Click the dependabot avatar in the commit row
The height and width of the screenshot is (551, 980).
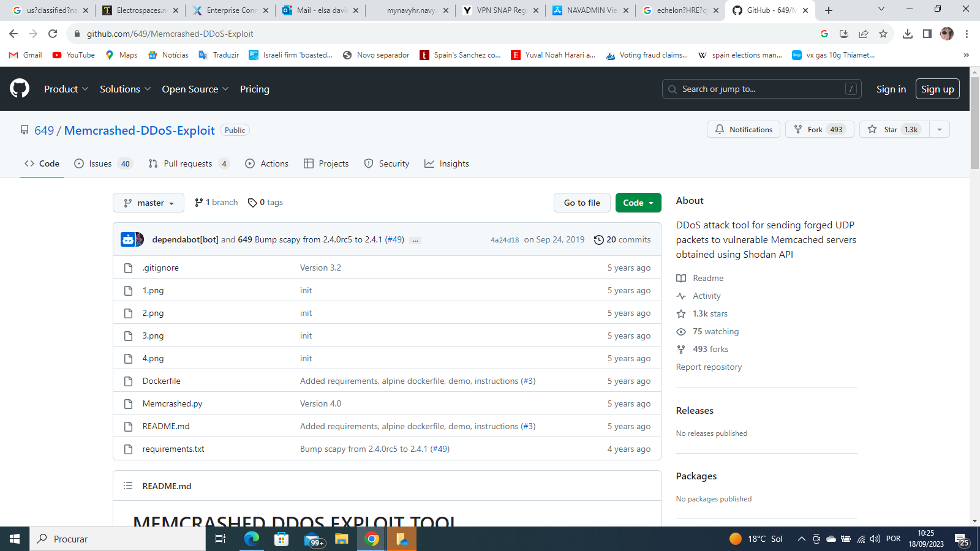[x=128, y=239]
